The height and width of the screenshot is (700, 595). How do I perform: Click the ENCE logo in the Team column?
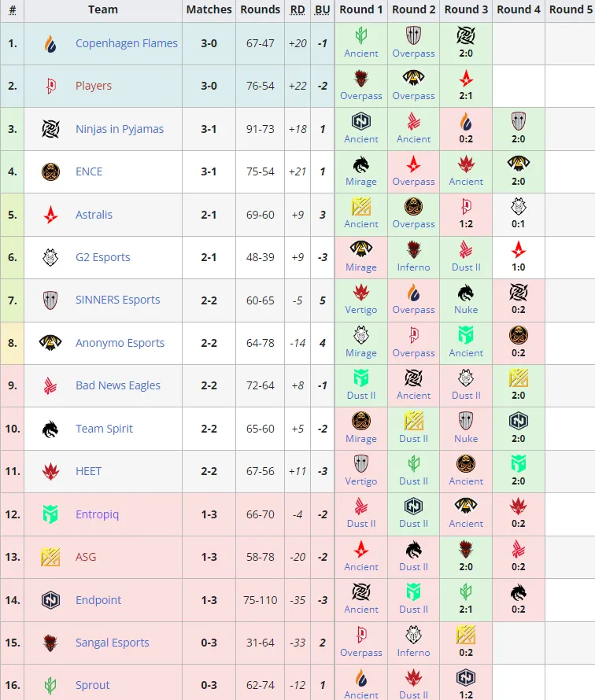50,171
